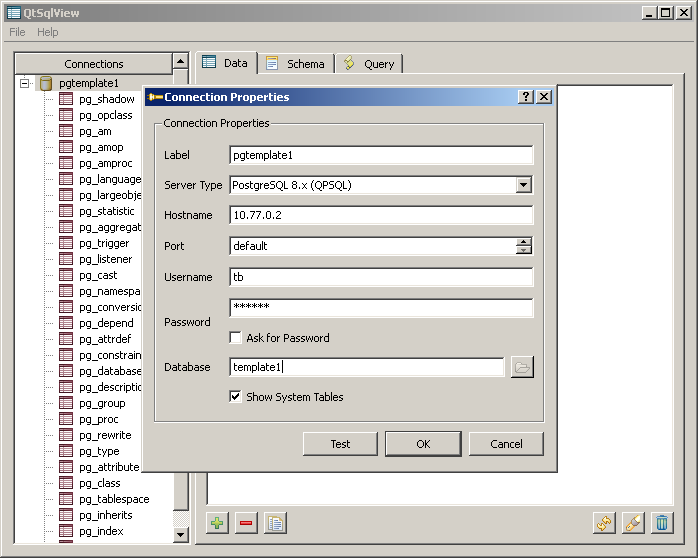Click the brush clear icon

[632, 523]
